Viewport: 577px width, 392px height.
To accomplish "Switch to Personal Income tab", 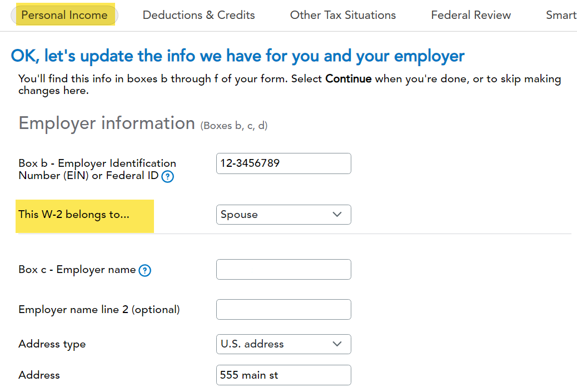I will (64, 15).
